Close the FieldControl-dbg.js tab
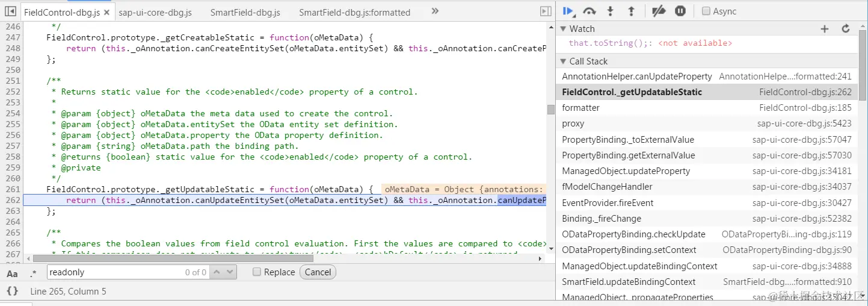 point(106,12)
